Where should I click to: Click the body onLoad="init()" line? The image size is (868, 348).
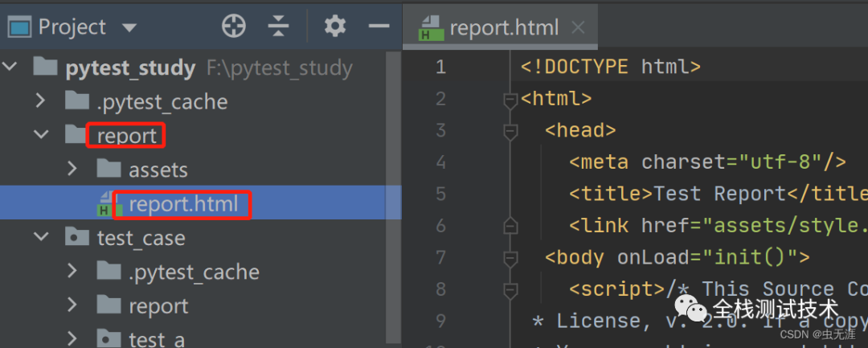tap(678, 257)
